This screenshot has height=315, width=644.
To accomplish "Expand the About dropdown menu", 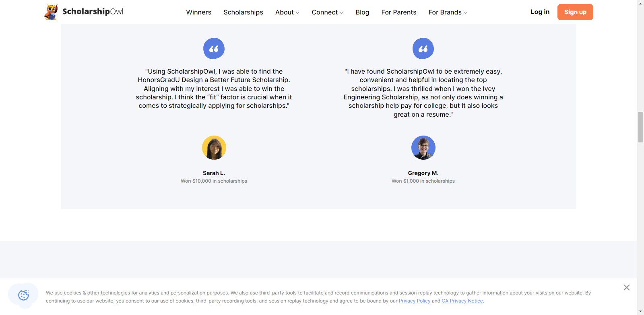I will tap(287, 12).
